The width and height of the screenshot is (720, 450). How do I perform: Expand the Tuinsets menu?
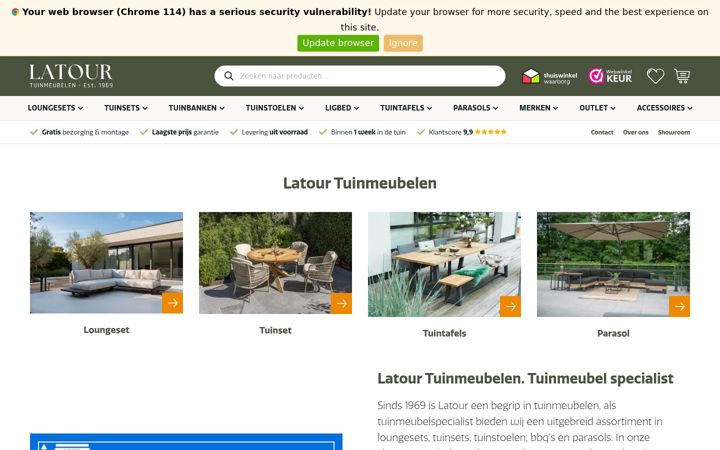pyautogui.click(x=126, y=108)
